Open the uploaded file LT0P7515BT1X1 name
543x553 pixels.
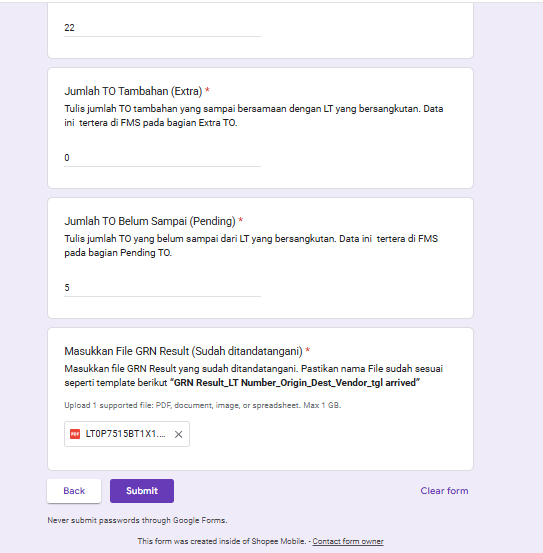pos(126,434)
